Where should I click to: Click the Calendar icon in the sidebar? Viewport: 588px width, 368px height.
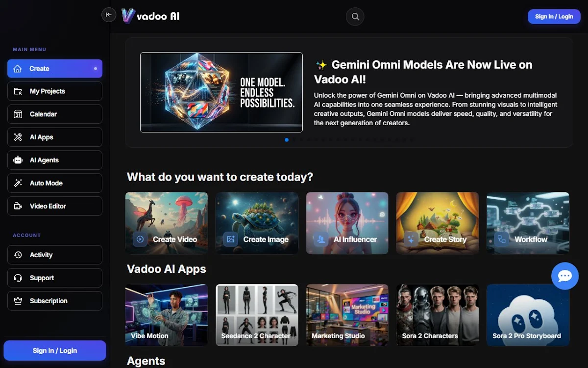[x=18, y=114]
